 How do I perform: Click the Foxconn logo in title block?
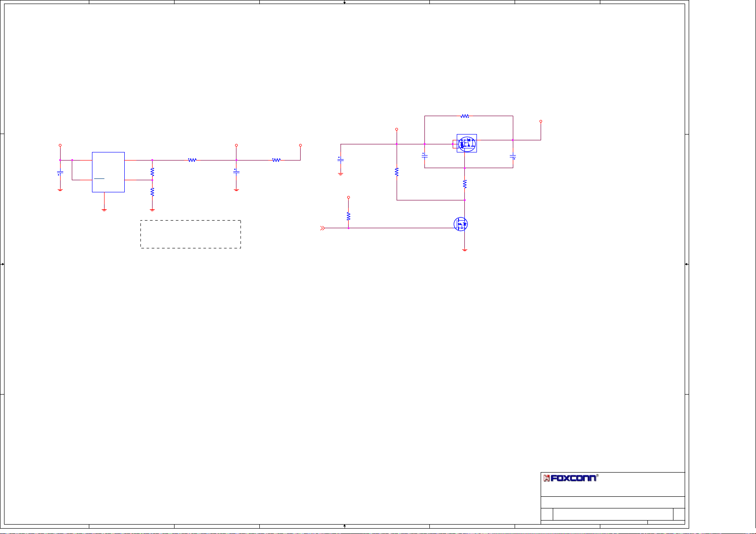[570, 478]
